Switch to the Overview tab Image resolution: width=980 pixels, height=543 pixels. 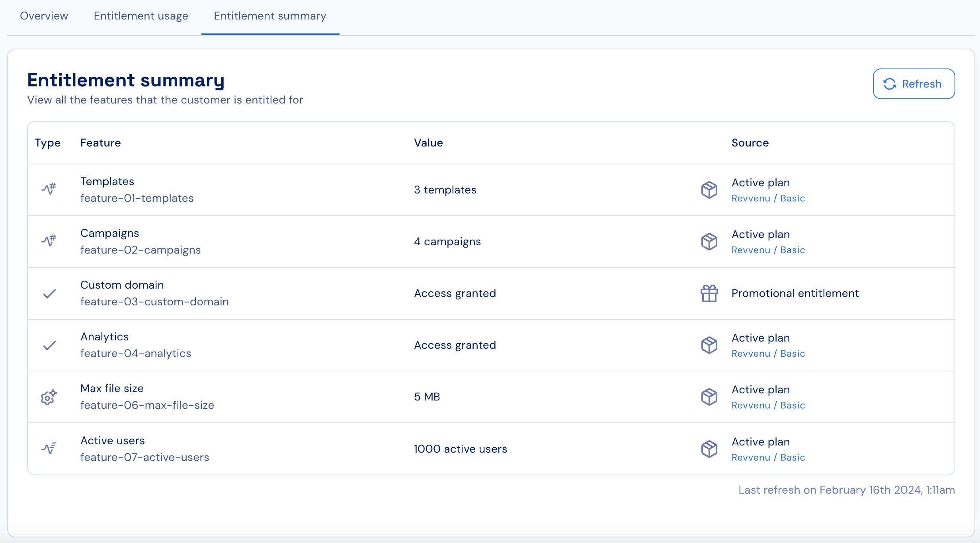click(44, 16)
